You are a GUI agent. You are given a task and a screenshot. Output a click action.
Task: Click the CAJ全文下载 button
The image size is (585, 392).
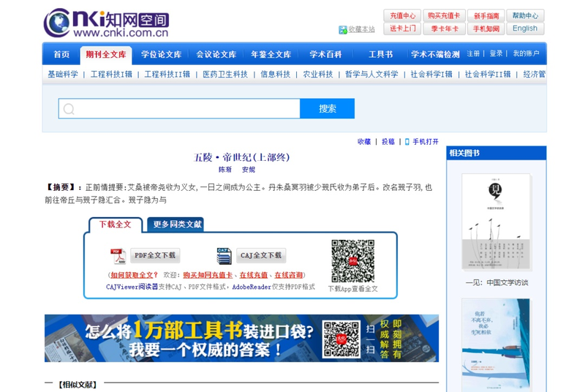[x=261, y=256]
